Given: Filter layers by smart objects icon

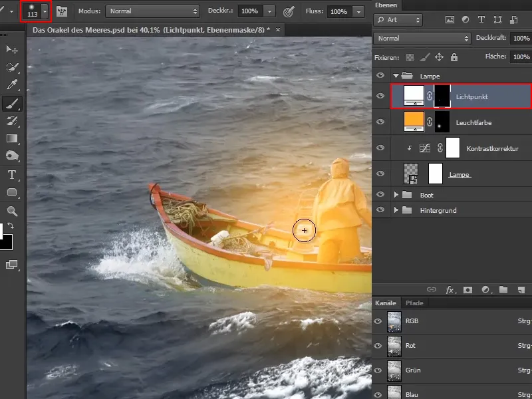Looking at the screenshot, I should point(513,20).
